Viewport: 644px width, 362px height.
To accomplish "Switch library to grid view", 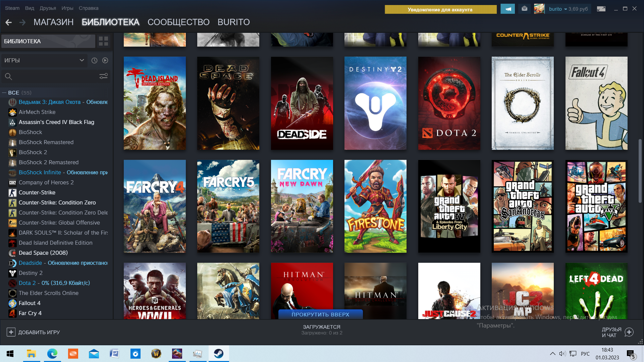I will tap(103, 41).
